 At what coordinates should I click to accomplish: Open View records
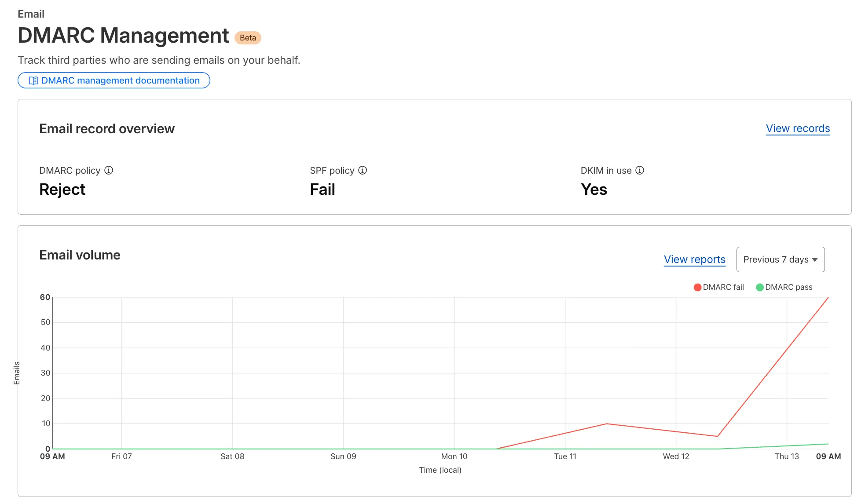coord(797,128)
